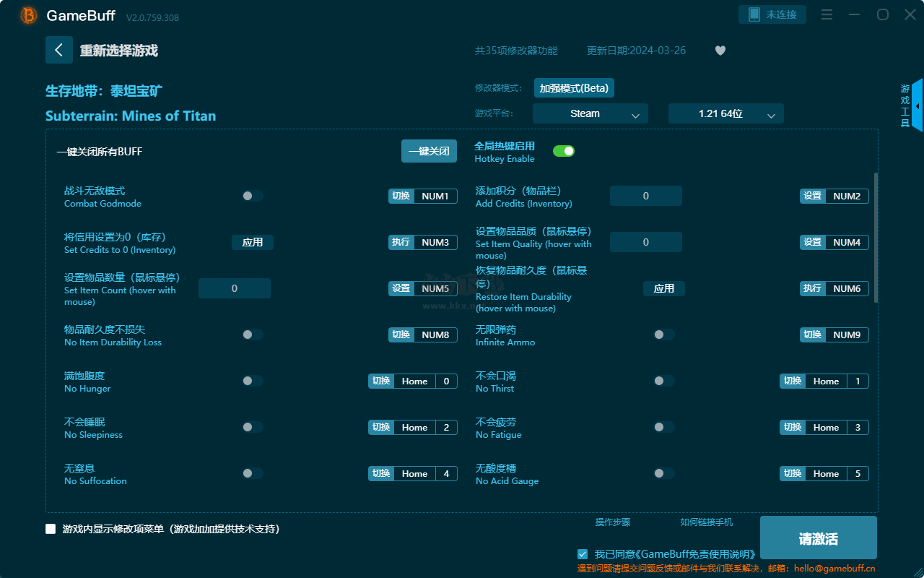Click the Home hotkey box for No Suffocation

tap(414, 473)
